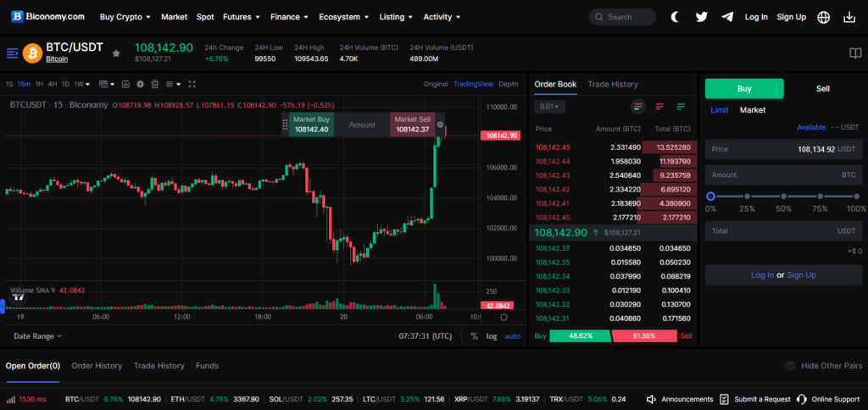Expand the Activity menu
This screenshot has height=410, width=868.
(442, 17)
